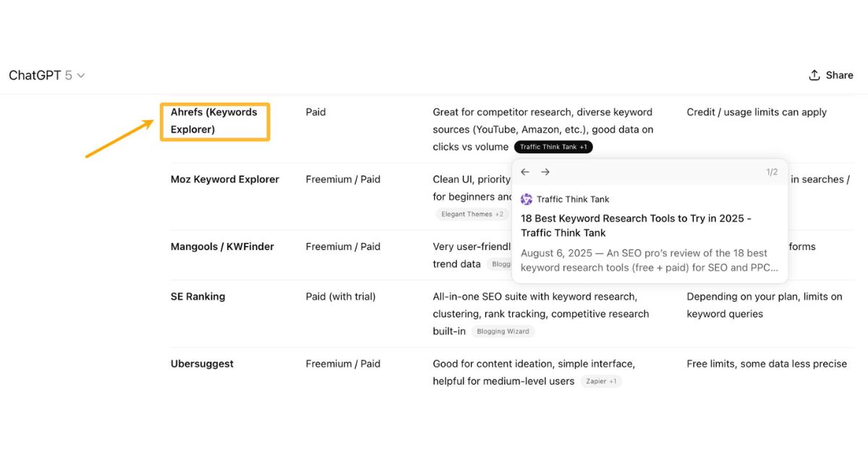The image size is (868, 454).
Task: Click the Credit / usage limits can apply text
Action: (x=757, y=112)
